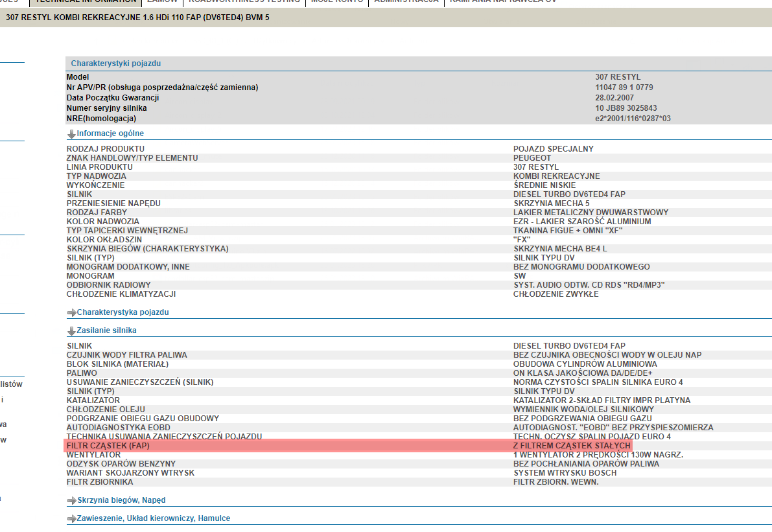The height and width of the screenshot is (532, 772).
Task: Click the AUTODIAGNOSTYKA EOBD row label
Action: point(118,428)
